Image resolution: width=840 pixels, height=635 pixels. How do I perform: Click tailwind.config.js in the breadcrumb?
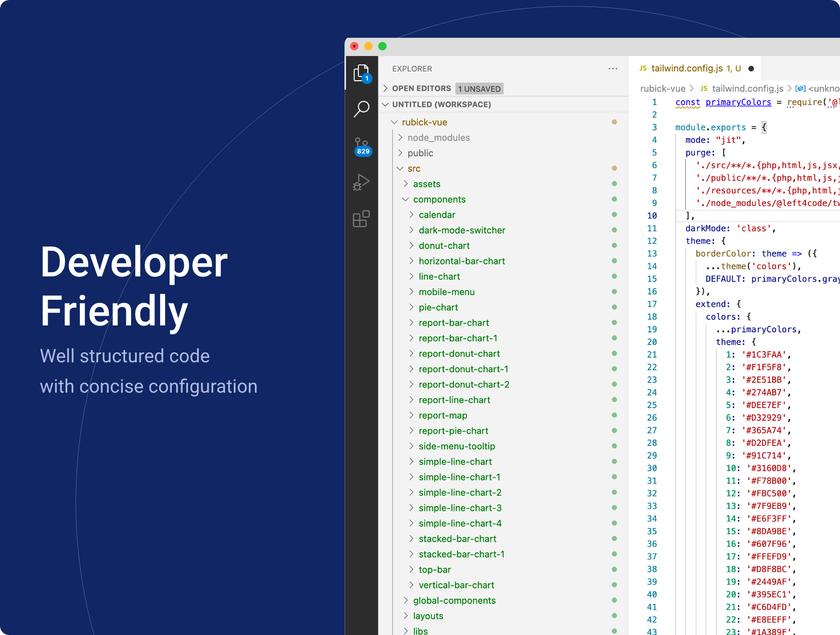click(x=748, y=89)
